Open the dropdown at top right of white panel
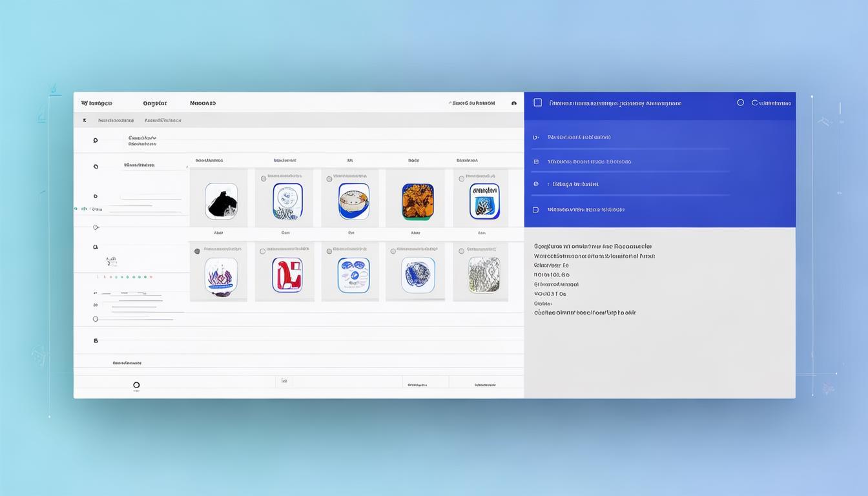Viewport: 868px width, 496px height. 513,103
